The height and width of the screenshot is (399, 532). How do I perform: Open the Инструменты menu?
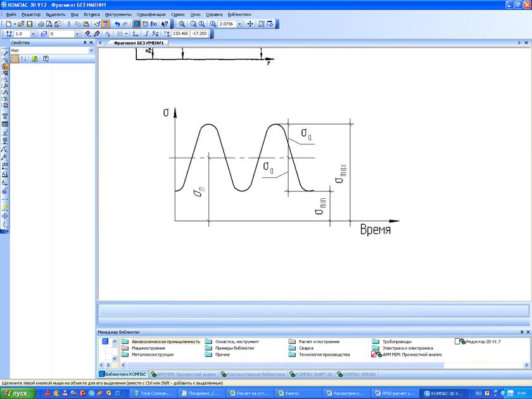click(118, 14)
